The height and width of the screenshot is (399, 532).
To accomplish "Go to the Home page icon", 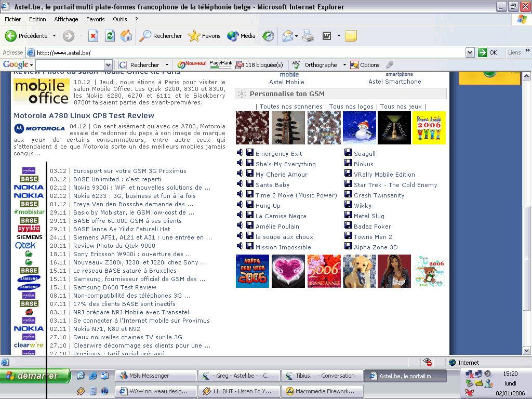I will tap(126, 36).
